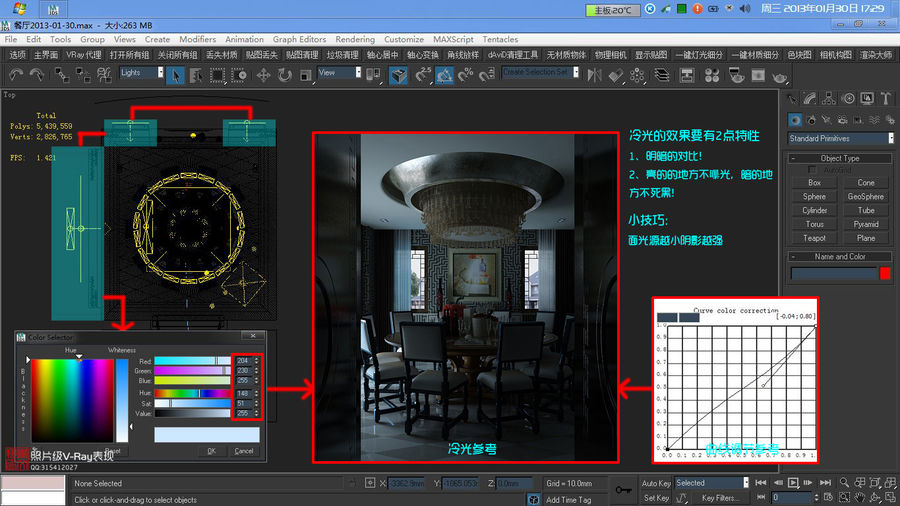Click the object name input field
This screenshot has width=900, height=506.
834,274
